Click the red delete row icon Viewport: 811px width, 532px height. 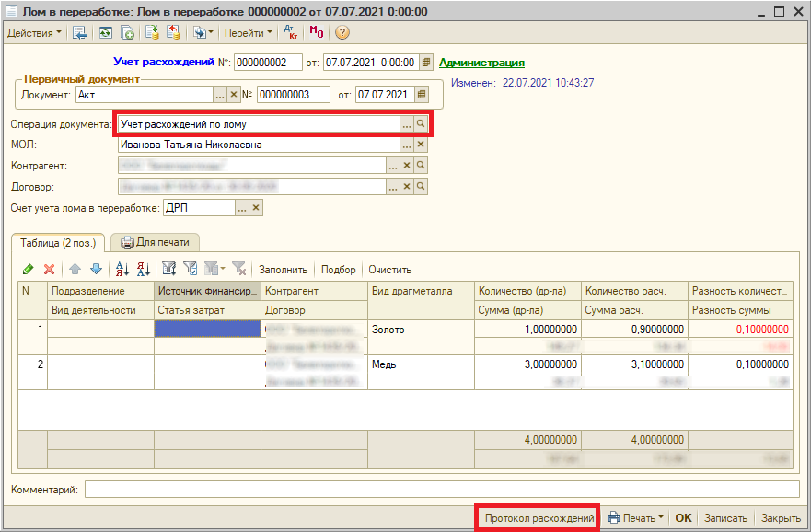click(49, 270)
